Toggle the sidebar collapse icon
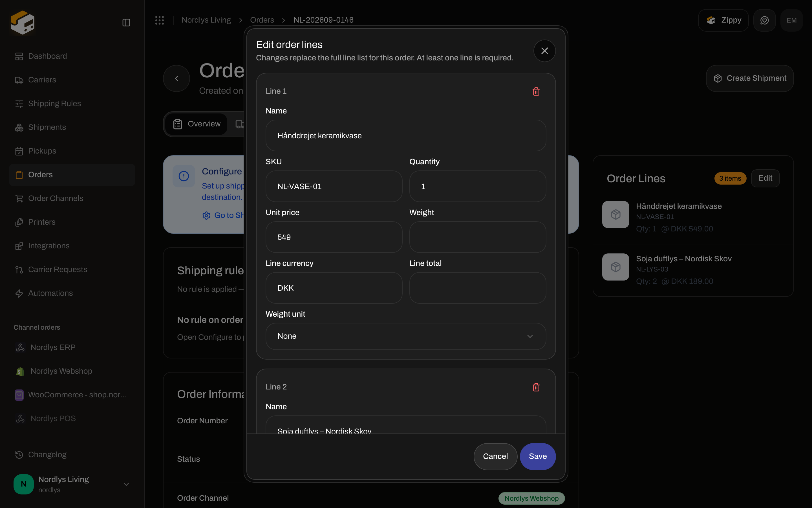 [x=126, y=23]
